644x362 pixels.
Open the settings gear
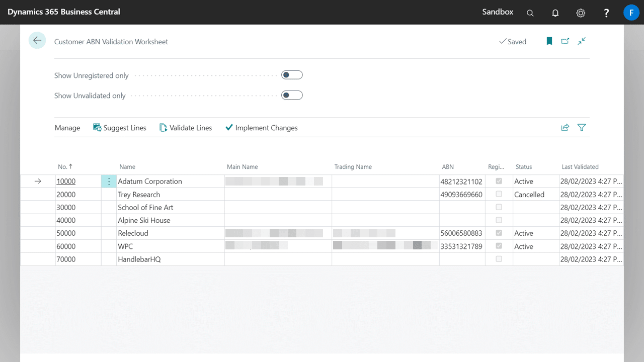pyautogui.click(x=581, y=13)
